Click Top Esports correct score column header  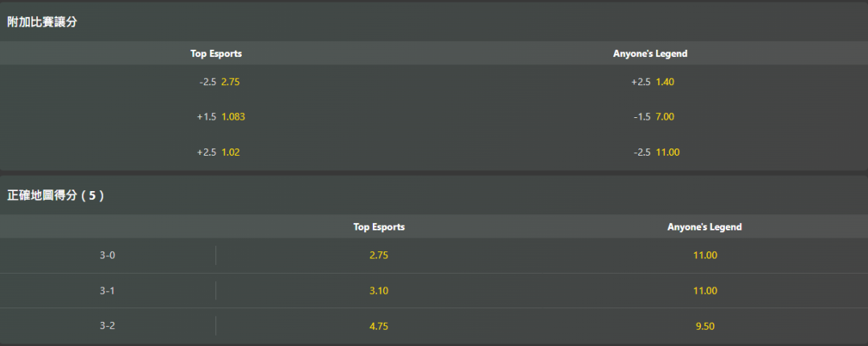(x=379, y=227)
